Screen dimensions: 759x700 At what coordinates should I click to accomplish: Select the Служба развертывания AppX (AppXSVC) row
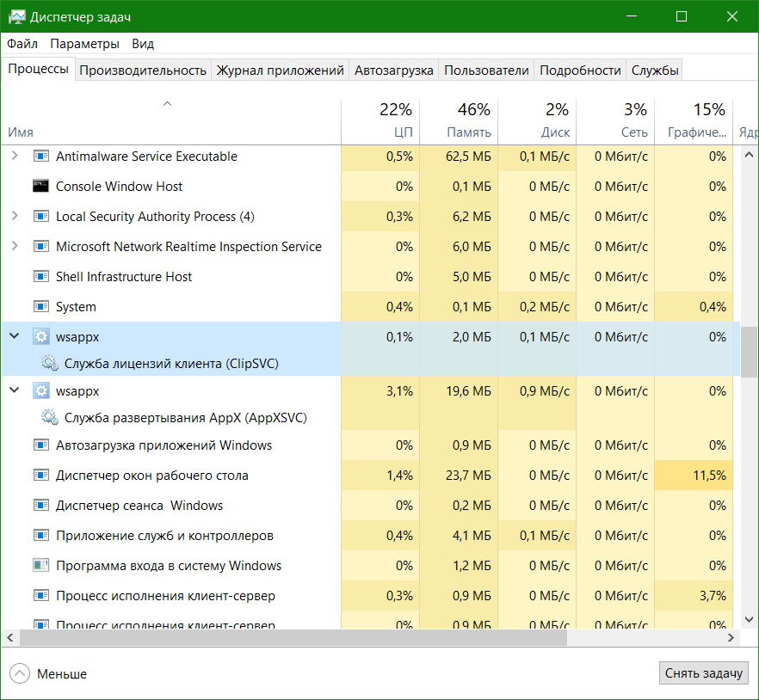coord(371,417)
